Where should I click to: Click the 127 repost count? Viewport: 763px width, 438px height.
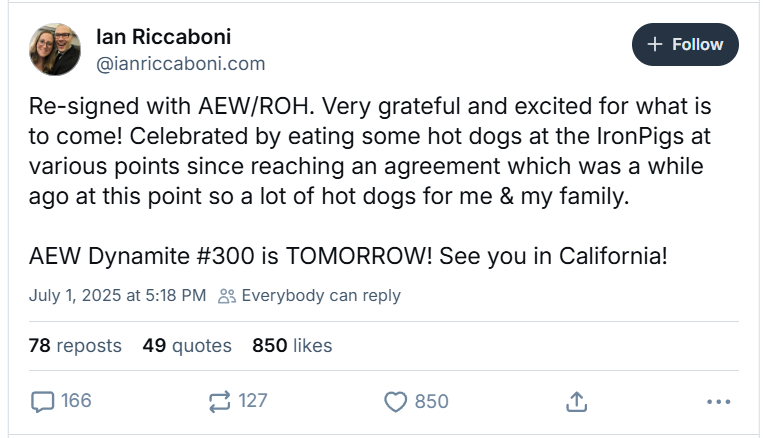point(253,401)
